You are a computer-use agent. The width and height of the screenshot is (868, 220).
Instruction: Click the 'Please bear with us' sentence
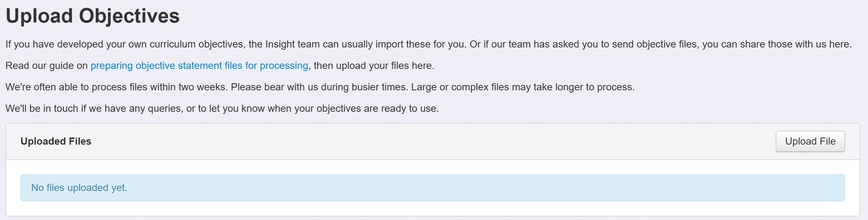pos(319,87)
